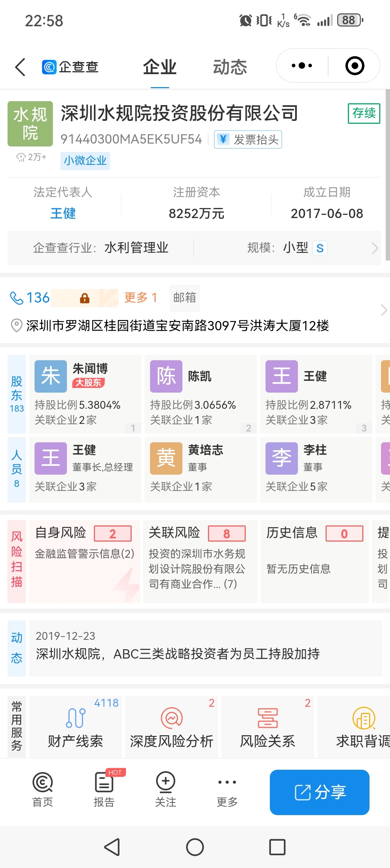This screenshot has height=868, width=390.
Task: Tap unified credit code 91440300MA5EK5UF54
Action: point(131,139)
